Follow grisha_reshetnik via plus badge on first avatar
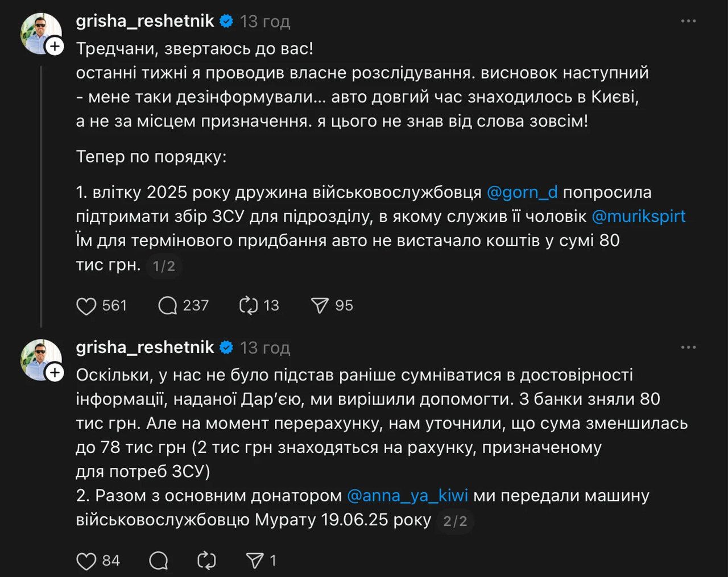 55,46
